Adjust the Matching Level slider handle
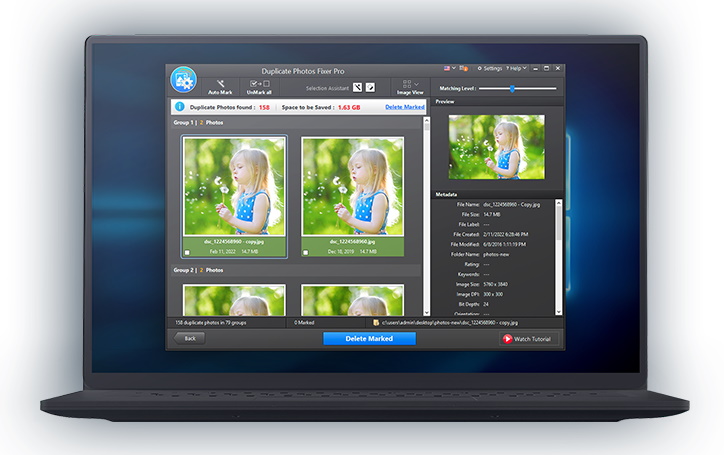 [512, 88]
